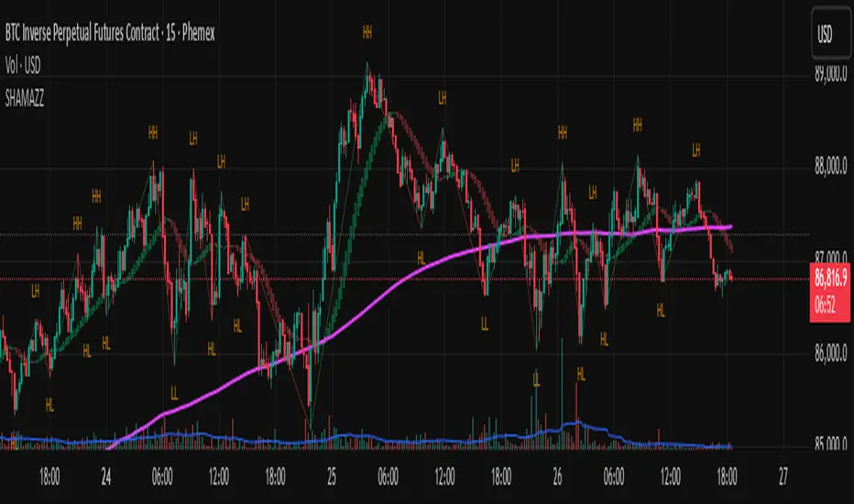This screenshot has height=504, width=854.
Task: Select the SHAMAZZ indicator label
Action: [x=25, y=99]
